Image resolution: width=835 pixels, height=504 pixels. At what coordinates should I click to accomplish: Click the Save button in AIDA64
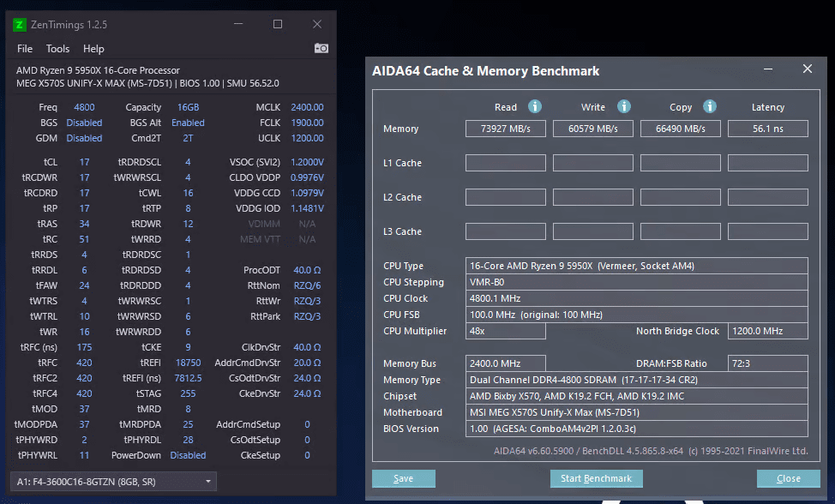tap(403, 478)
